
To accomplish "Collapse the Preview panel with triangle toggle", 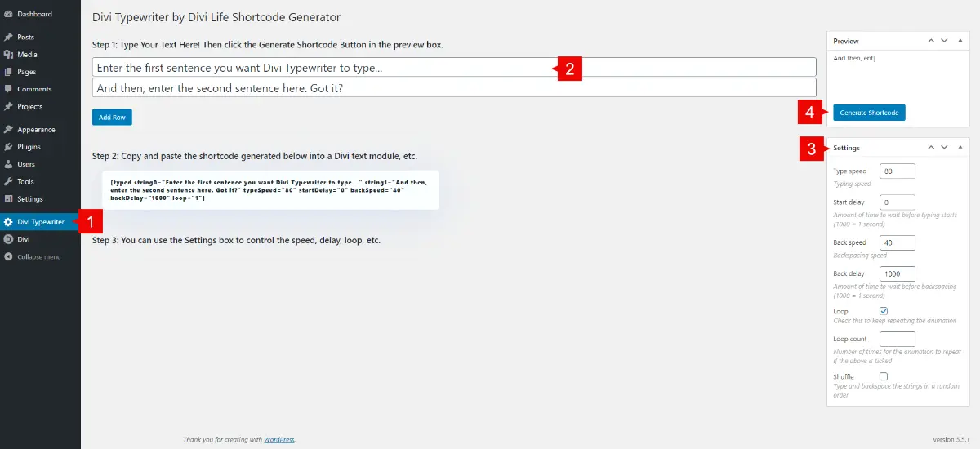I will click(x=960, y=41).
